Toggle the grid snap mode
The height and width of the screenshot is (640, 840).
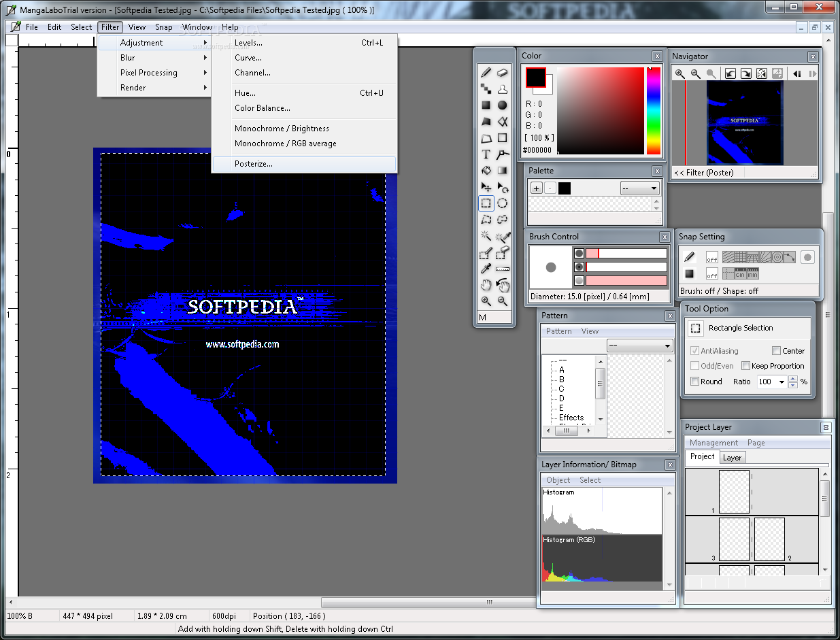[742, 257]
